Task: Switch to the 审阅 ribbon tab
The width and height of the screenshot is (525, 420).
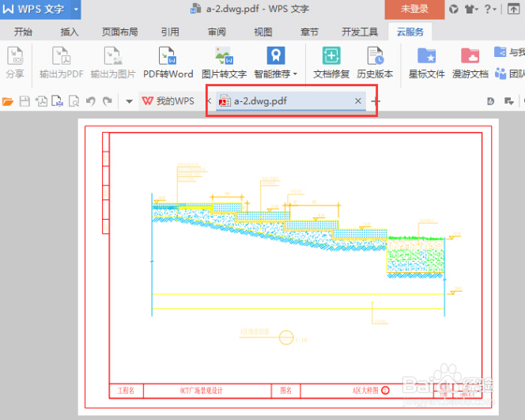Action: tap(217, 32)
